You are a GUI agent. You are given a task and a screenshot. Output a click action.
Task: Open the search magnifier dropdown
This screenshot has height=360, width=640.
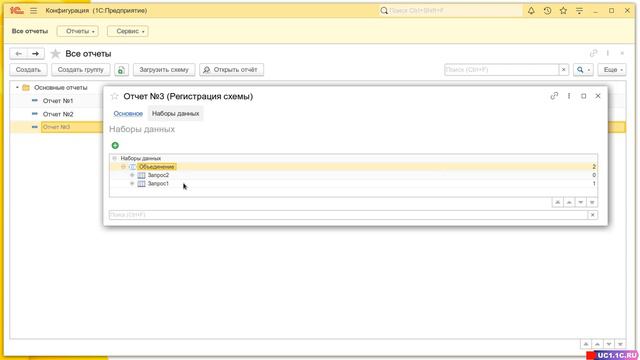coord(583,70)
